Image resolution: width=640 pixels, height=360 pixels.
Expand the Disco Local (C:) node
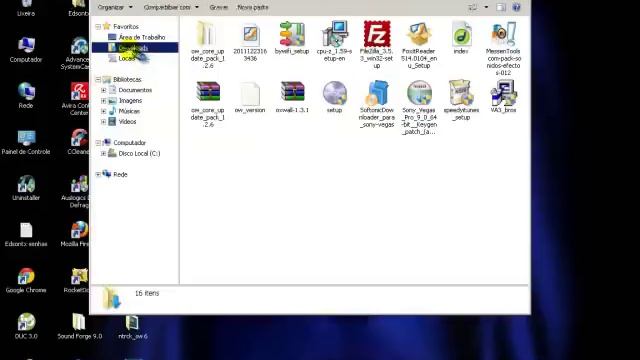104,153
